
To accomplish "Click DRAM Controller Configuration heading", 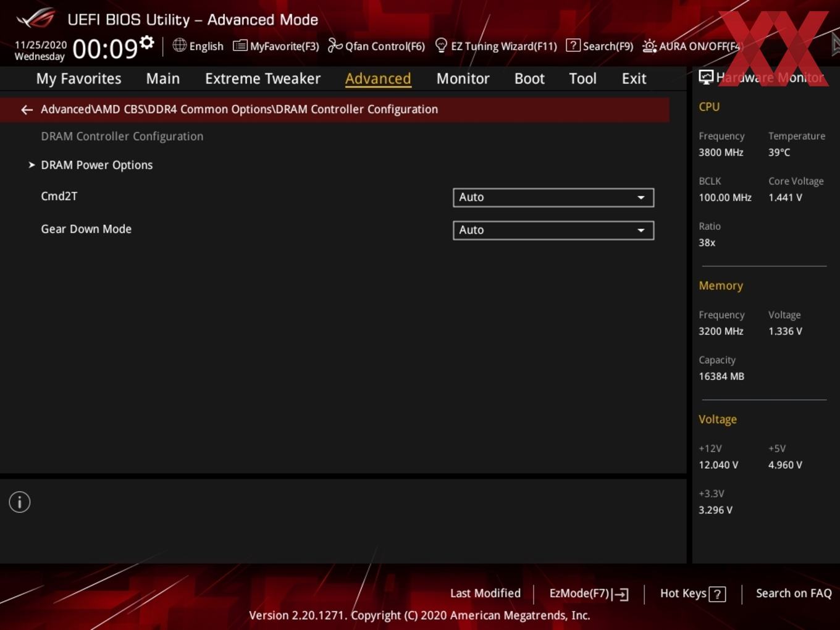I will click(122, 136).
